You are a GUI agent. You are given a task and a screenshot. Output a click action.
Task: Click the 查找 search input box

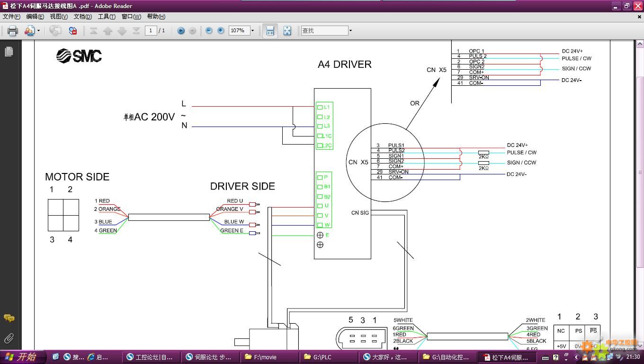tap(324, 31)
